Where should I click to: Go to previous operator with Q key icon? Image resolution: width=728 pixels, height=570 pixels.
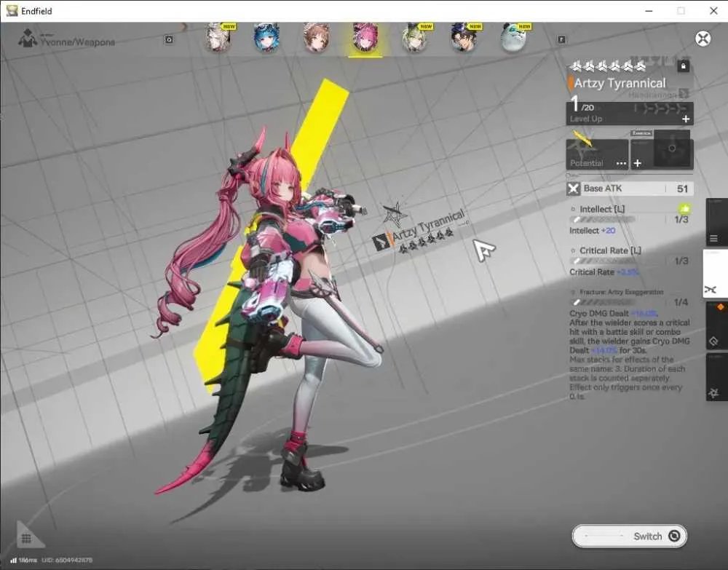[x=169, y=40]
